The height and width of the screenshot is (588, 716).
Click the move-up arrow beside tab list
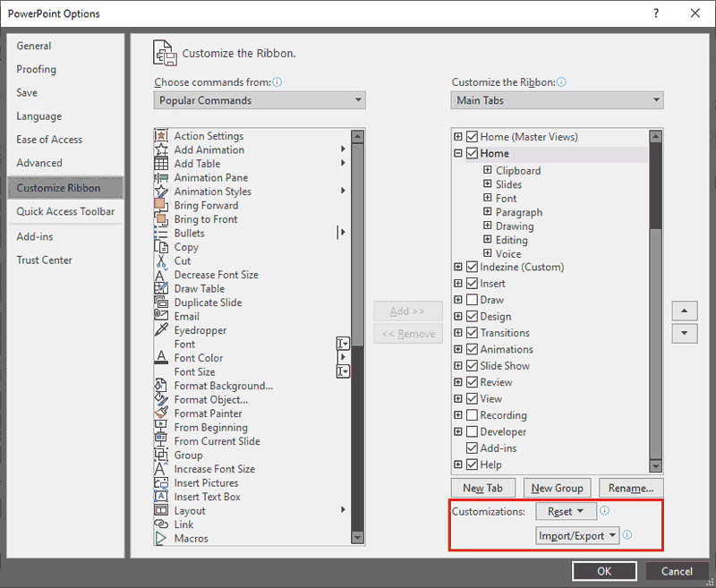pos(684,311)
